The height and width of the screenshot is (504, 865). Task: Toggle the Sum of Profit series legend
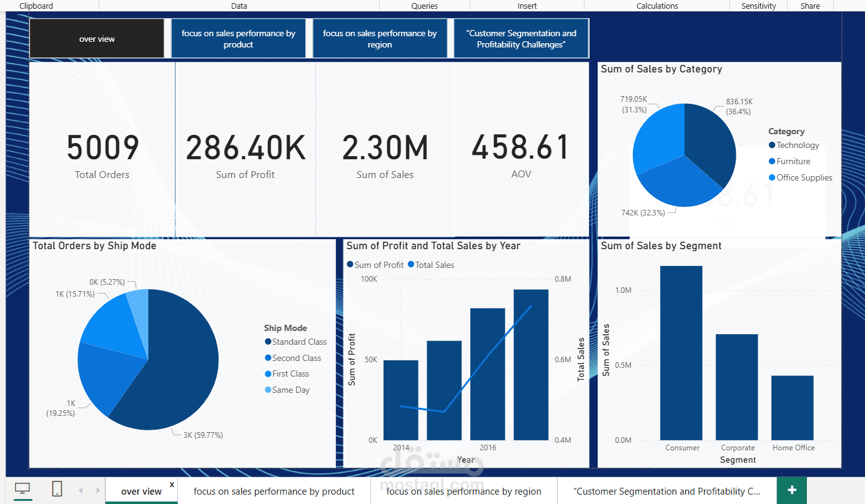[350, 265]
